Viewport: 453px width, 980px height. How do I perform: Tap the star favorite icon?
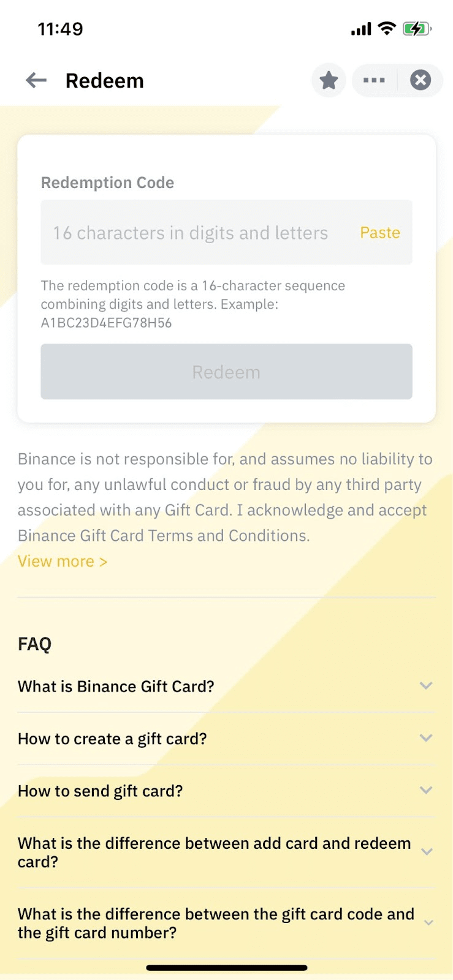point(329,80)
